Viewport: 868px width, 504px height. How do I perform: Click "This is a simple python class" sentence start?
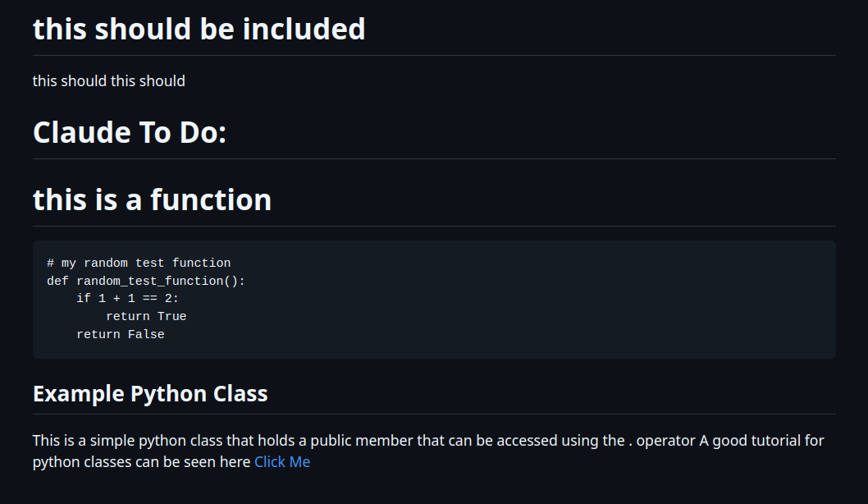coord(127,441)
